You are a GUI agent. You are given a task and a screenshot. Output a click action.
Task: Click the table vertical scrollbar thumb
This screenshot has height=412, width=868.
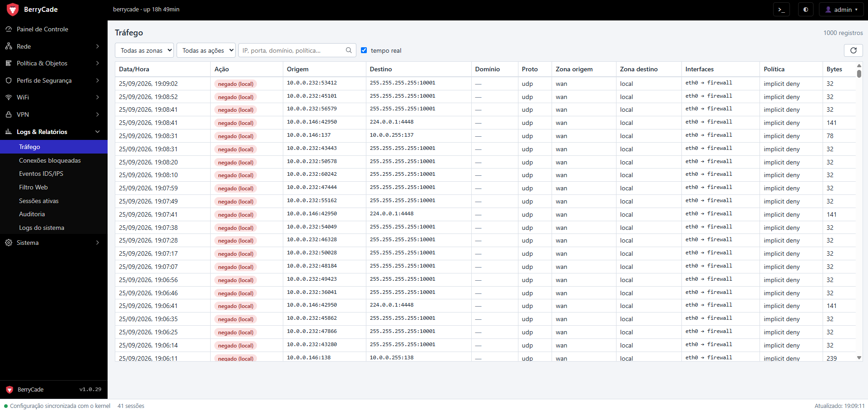(x=859, y=74)
